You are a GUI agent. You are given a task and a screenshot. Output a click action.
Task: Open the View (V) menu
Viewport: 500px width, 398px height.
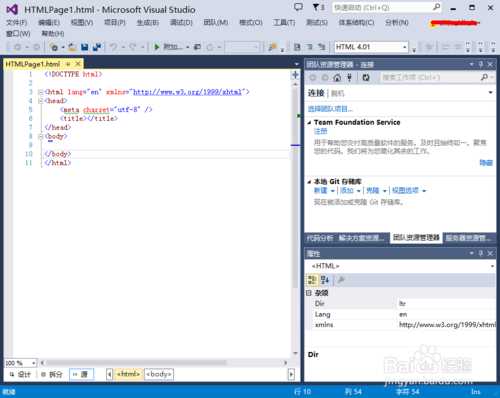tap(82, 22)
